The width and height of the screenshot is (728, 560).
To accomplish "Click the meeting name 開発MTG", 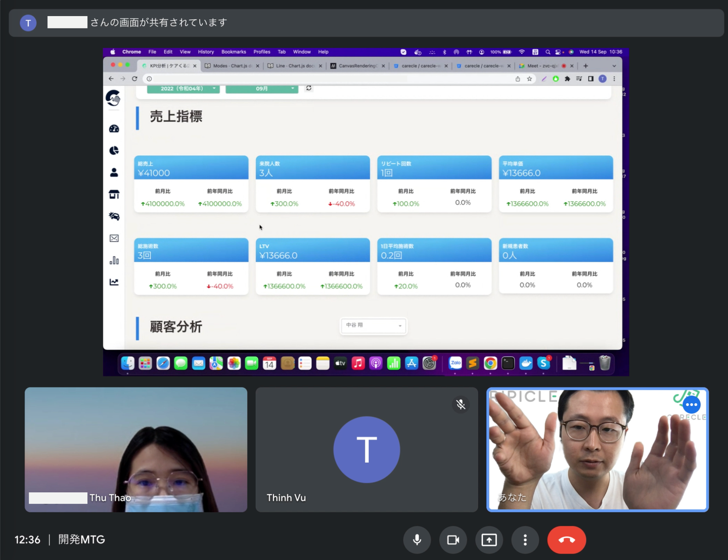I will [x=81, y=540].
